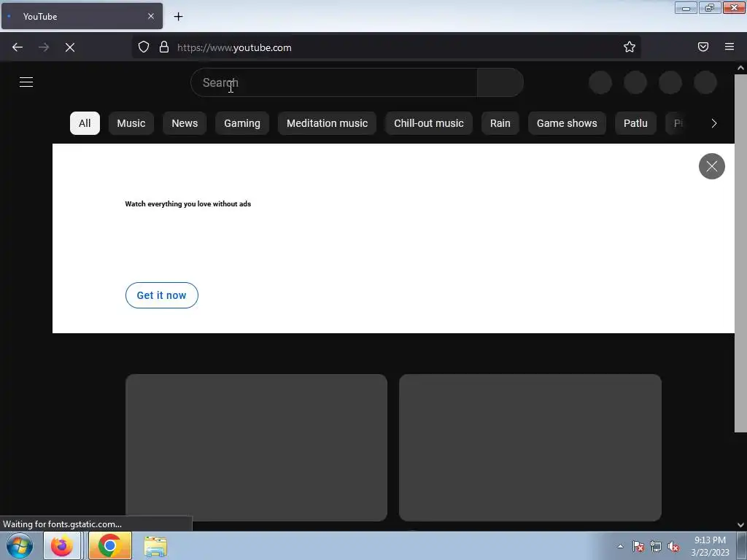Click the vertical scrollbar thumb
The image size is (747, 560).
pos(740,253)
